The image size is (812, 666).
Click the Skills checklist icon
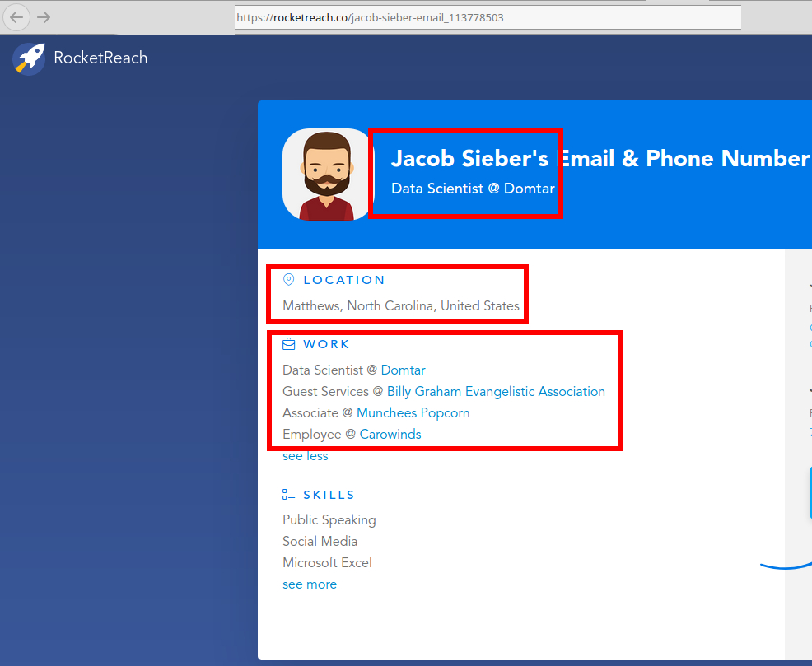click(x=288, y=495)
